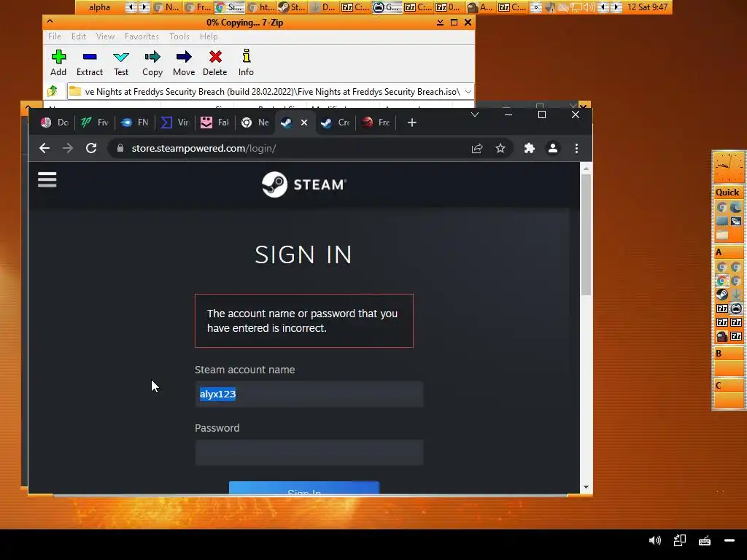Viewport: 747px width, 560px height.
Task: Share this page from the address bar
Action: click(x=477, y=148)
